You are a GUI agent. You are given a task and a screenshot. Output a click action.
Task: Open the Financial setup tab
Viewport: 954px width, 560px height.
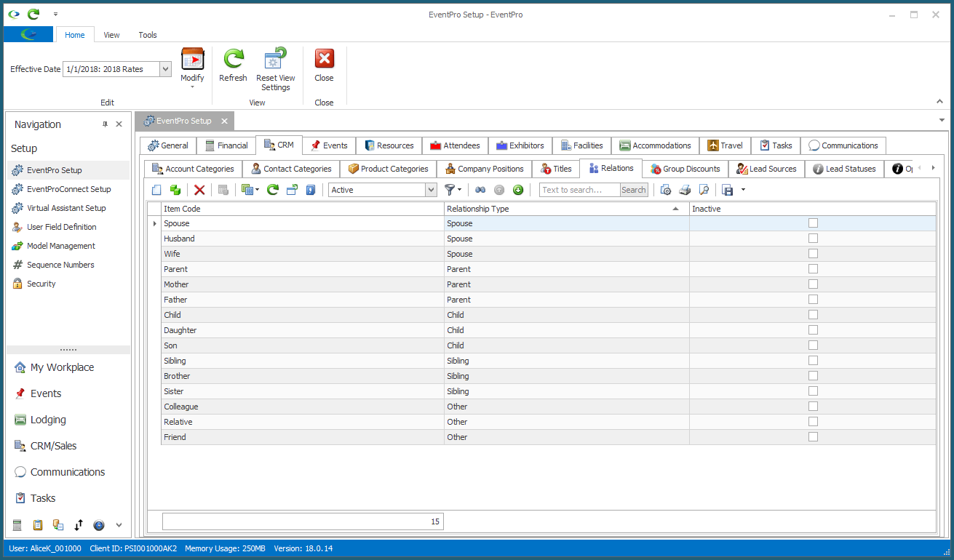point(226,145)
